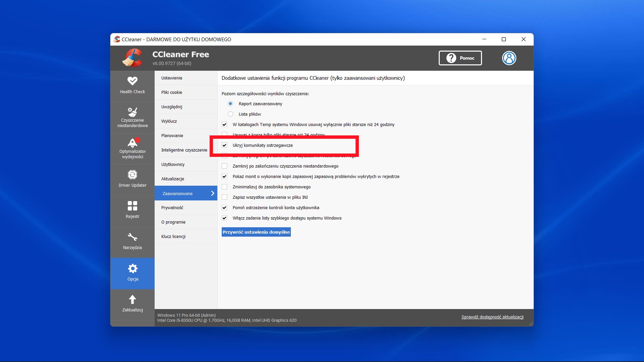
Task: Check Zapisz wszystkie ustawienia w pliku INI
Action: (x=224, y=197)
